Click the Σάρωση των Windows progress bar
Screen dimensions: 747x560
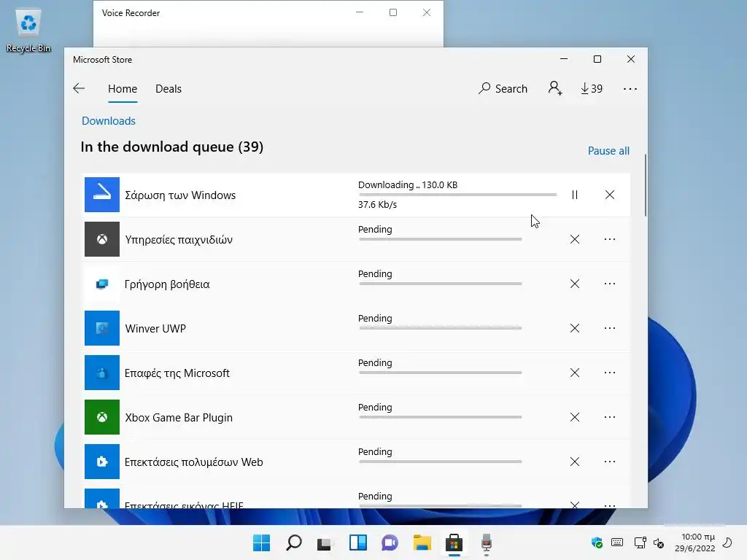click(458, 195)
